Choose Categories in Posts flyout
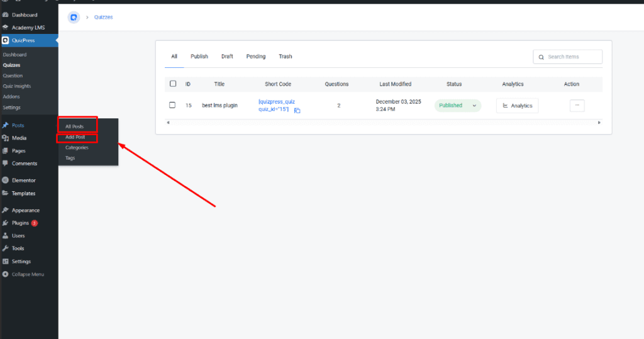 pyautogui.click(x=77, y=148)
